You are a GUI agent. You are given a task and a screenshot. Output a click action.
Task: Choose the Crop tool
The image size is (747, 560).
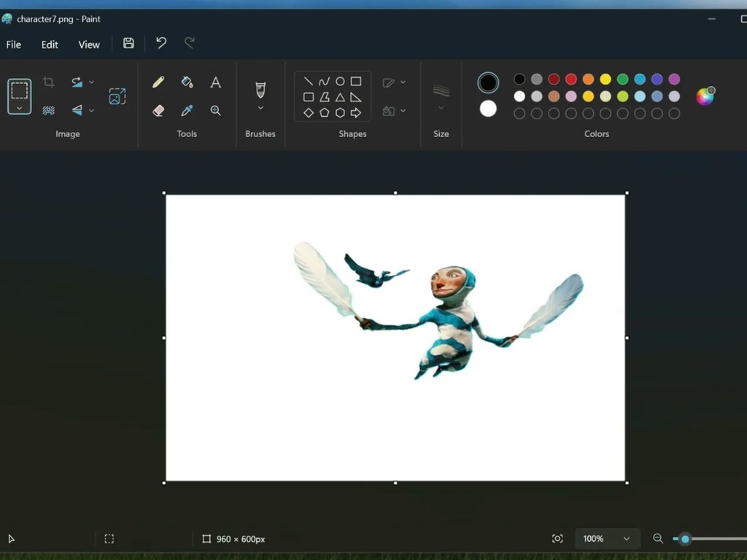point(48,82)
